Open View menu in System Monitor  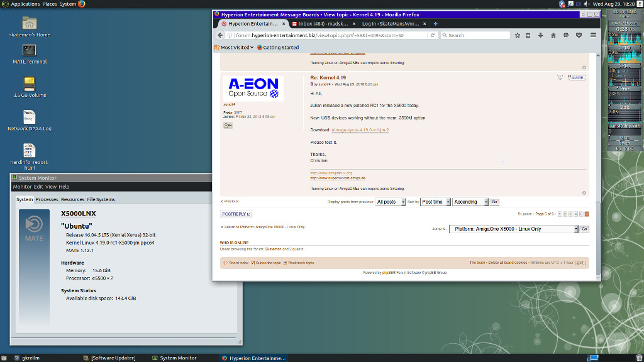coord(51,187)
